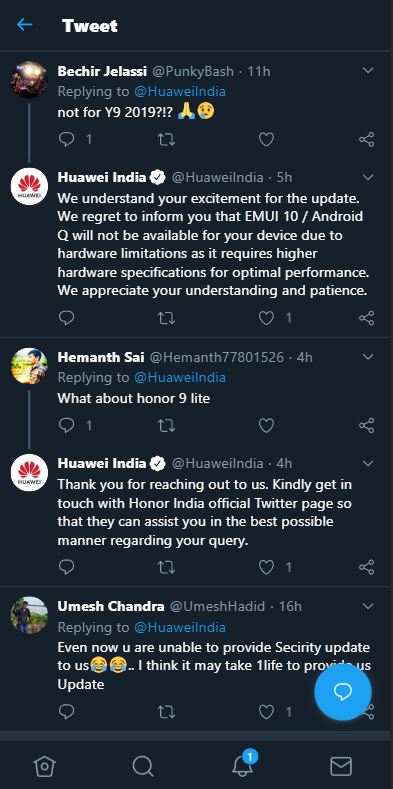Open the Home tab in the bottom bar
This screenshot has height=789, width=393.
[44, 766]
